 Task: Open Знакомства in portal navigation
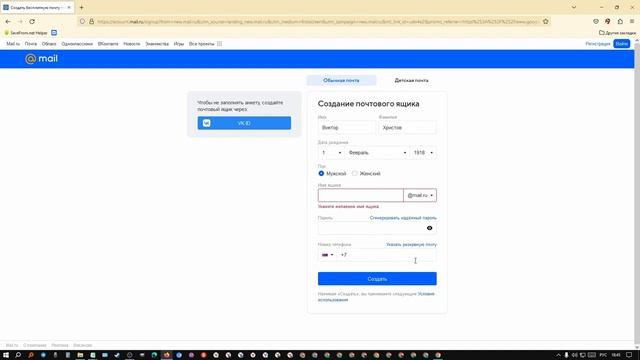click(157, 44)
